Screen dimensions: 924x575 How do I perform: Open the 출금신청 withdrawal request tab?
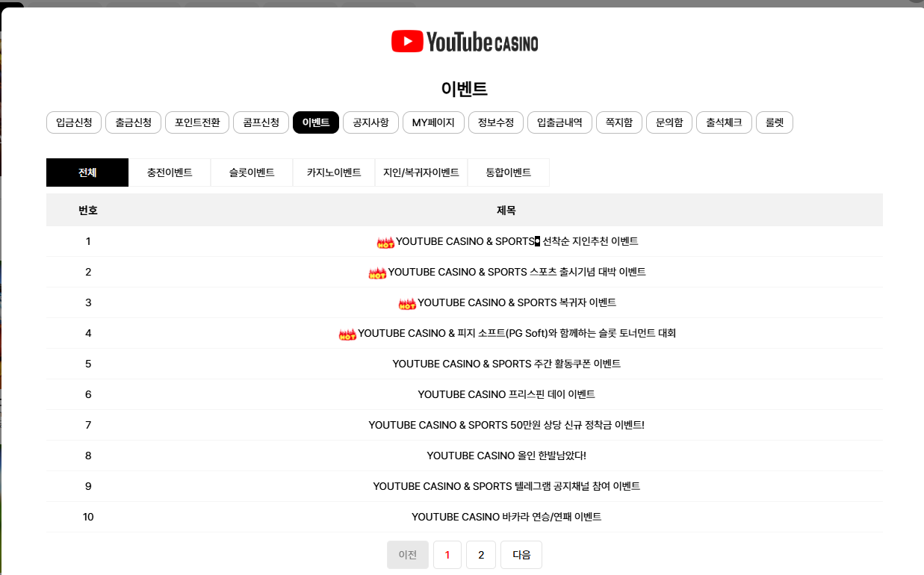coord(134,122)
